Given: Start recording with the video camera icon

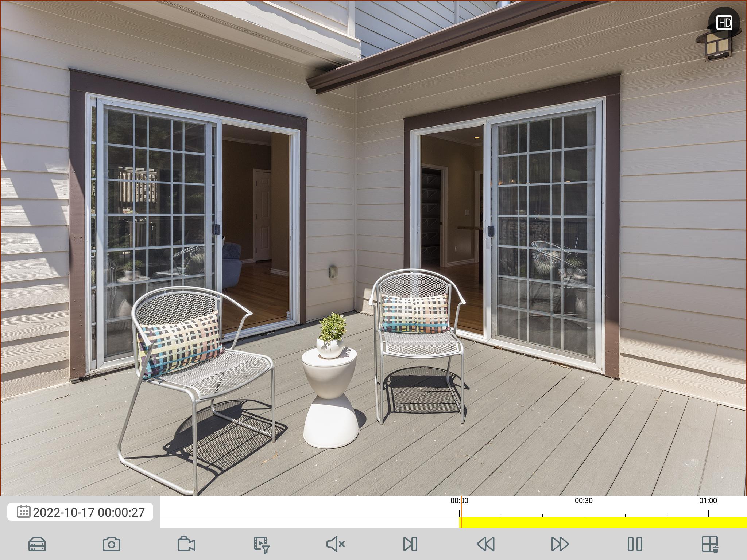Looking at the screenshot, I should pyautogui.click(x=186, y=544).
